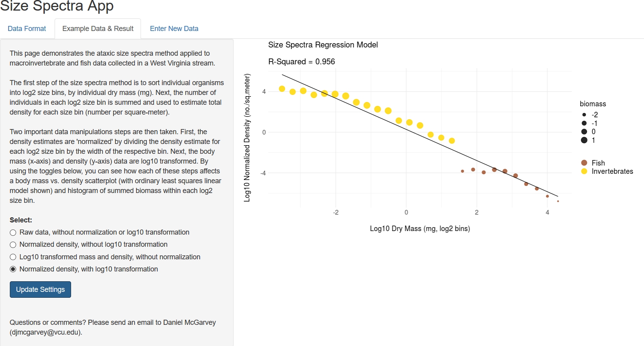644x346 pixels.
Task: Click the biomass legend dot labeled 0
Action: click(584, 132)
